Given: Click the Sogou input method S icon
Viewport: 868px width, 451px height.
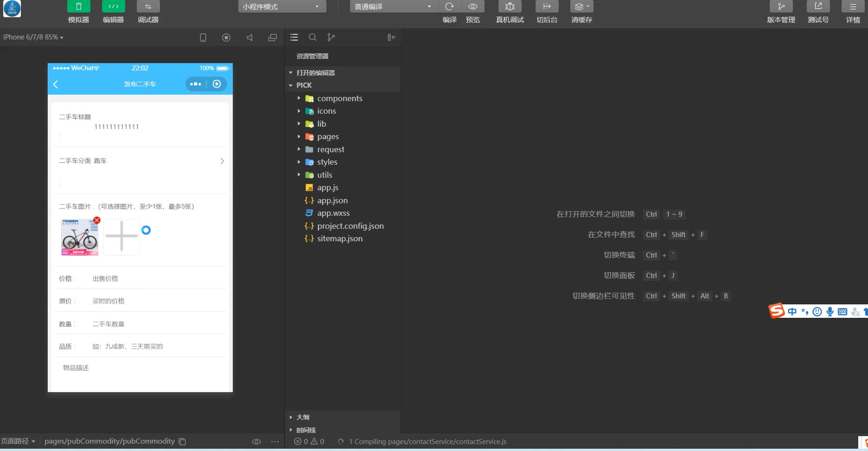Looking at the screenshot, I should (777, 311).
